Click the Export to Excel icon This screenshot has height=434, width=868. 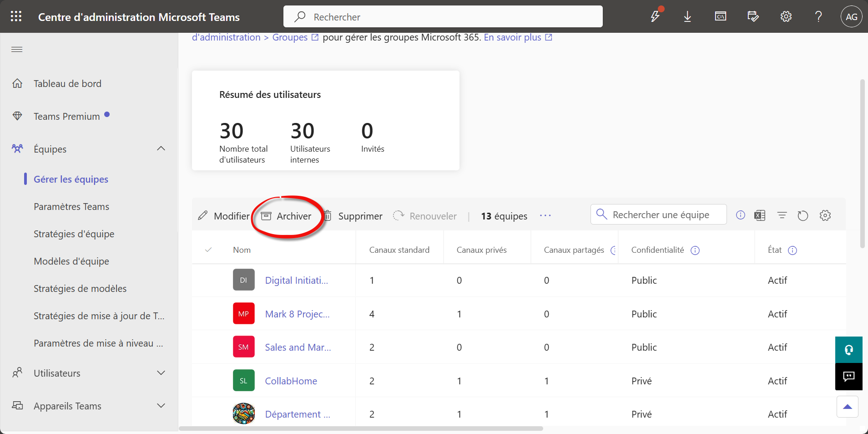[760, 215]
